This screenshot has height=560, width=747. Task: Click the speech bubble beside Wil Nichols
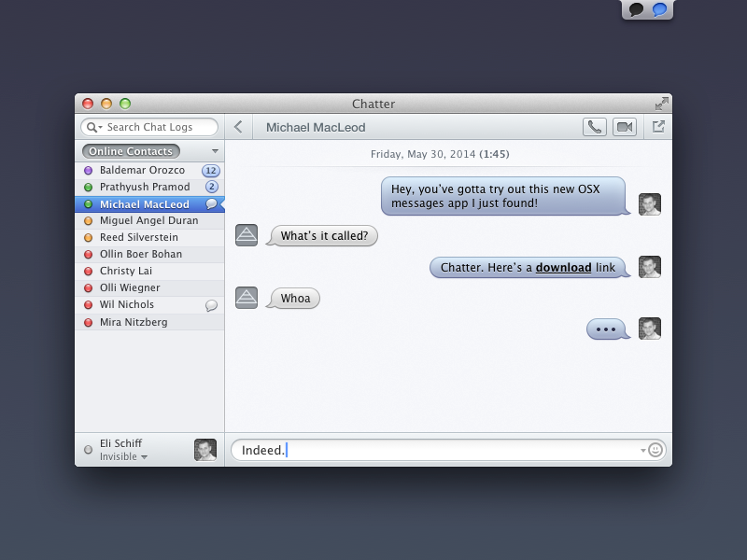212,304
